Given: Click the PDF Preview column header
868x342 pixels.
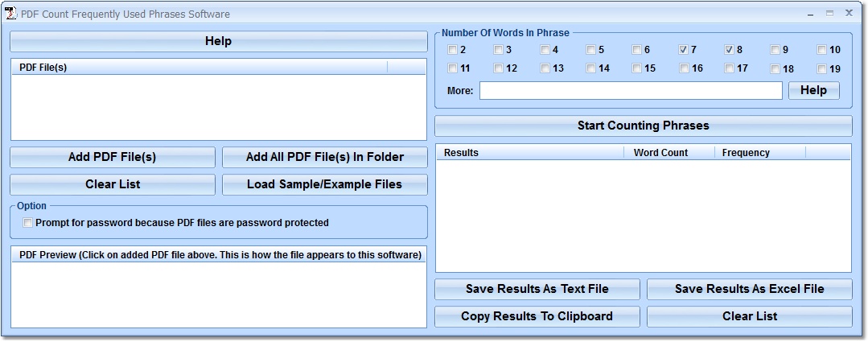Looking at the screenshot, I should [219, 255].
